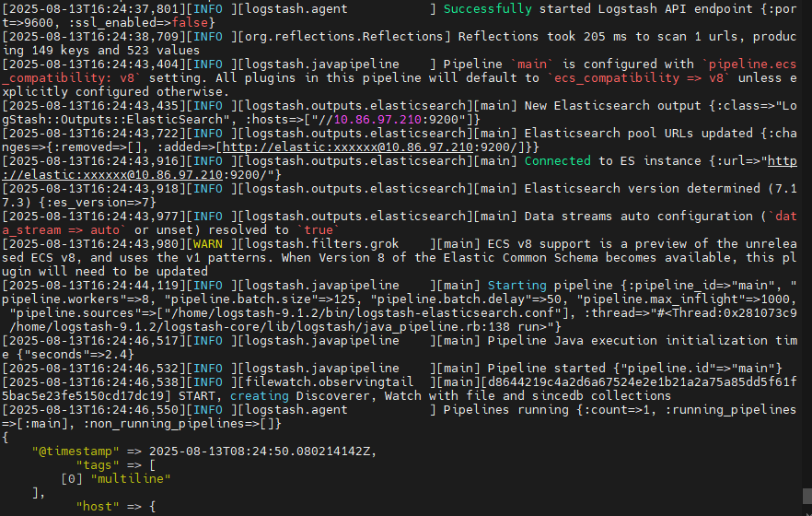
Task: Click the timestamp 2025-08-13T16:24:43,435
Action: click(x=93, y=106)
